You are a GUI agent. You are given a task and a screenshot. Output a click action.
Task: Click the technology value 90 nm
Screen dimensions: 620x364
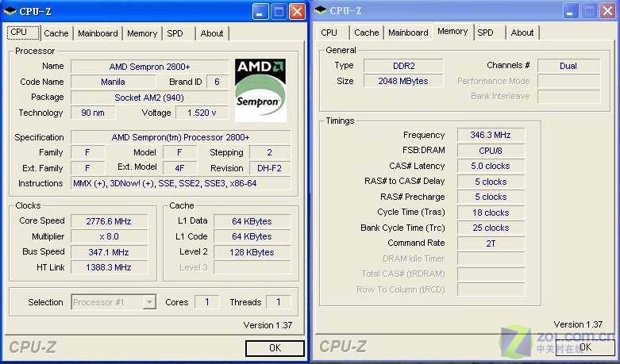pos(93,113)
